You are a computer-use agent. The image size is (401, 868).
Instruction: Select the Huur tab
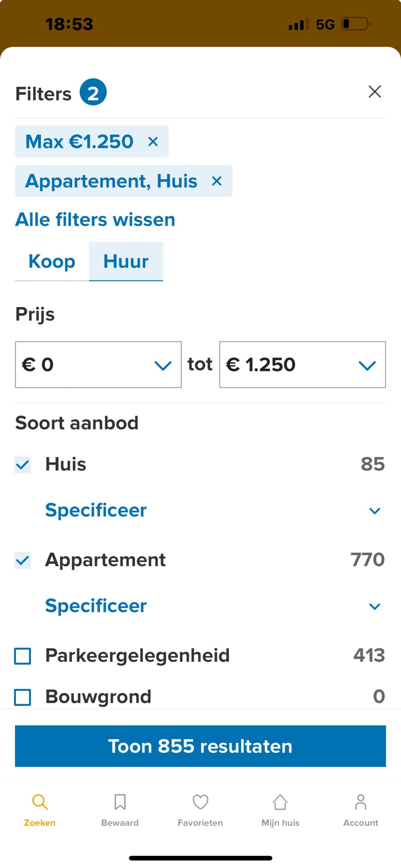click(x=126, y=261)
